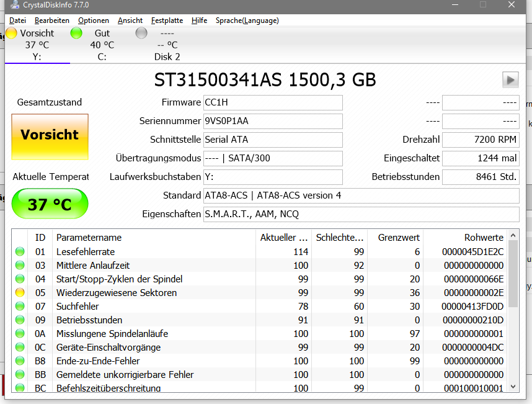The image size is (532, 404).
Task: Click the green status dot for Lesefehlerrate
Action: 20,251
